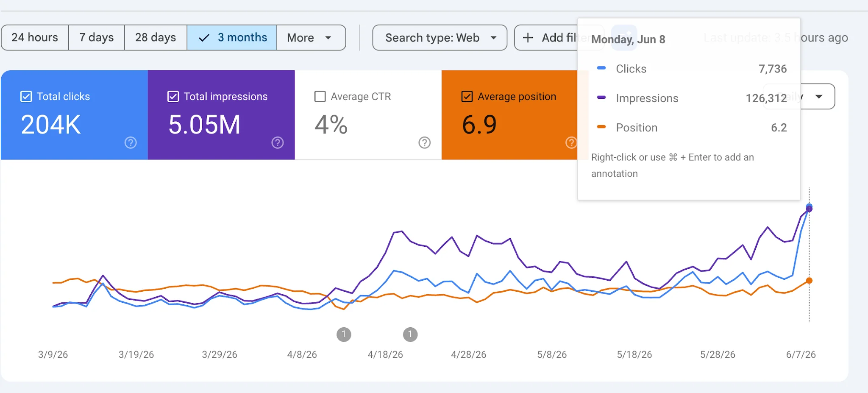Click the Monday, Jun 8 tooltip heading
The width and height of the screenshot is (868, 393).
coord(628,39)
